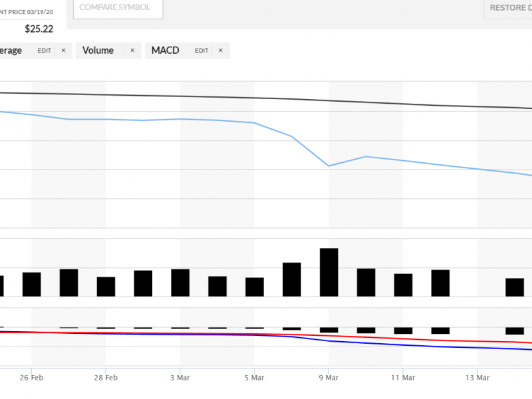Click the $25.22 current price value
532x399 pixels.
39,29
